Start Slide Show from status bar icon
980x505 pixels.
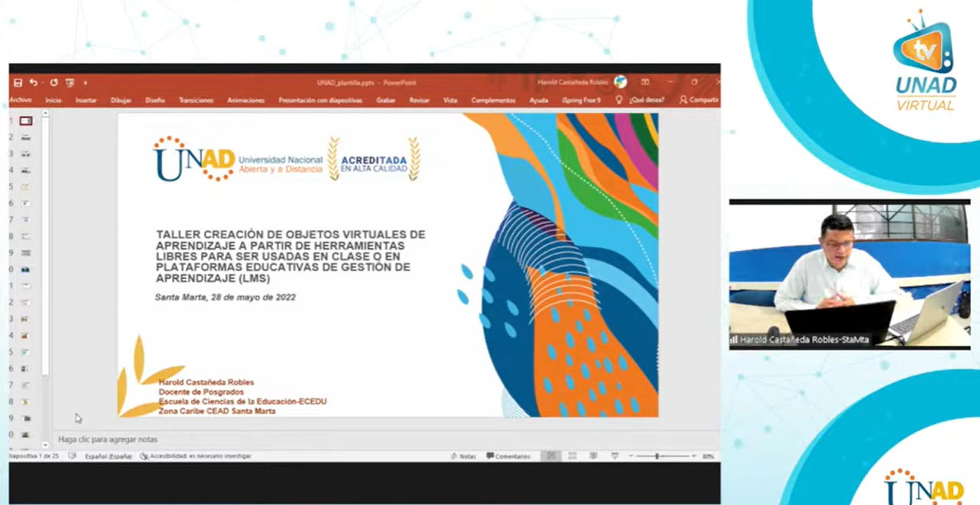[614, 456]
